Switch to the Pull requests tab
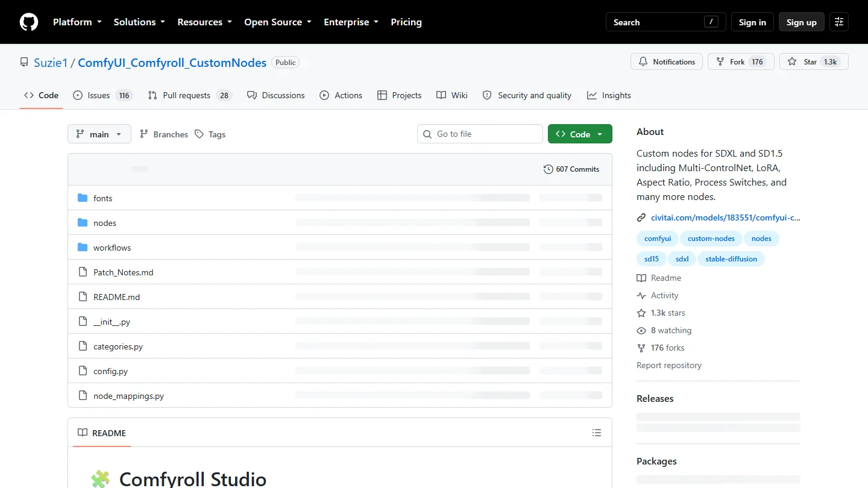The image size is (868, 488). click(x=190, y=95)
